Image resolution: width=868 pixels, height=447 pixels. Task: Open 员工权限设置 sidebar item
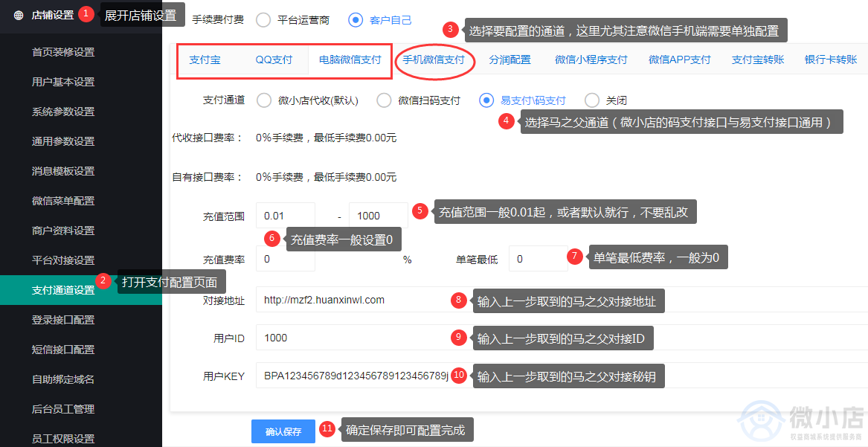click(x=63, y=439)
